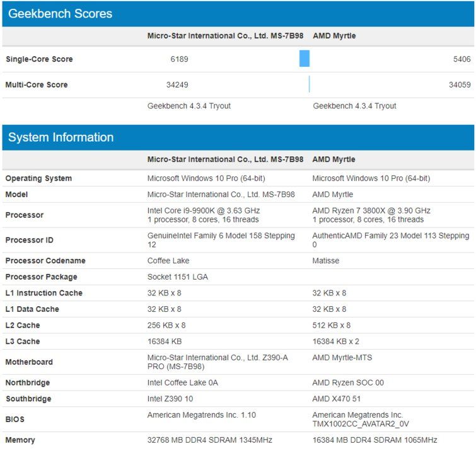Click the TMX1002CC_AVATAR2_0V BIOS text
The image size is (476, 451).
[361, 424]
